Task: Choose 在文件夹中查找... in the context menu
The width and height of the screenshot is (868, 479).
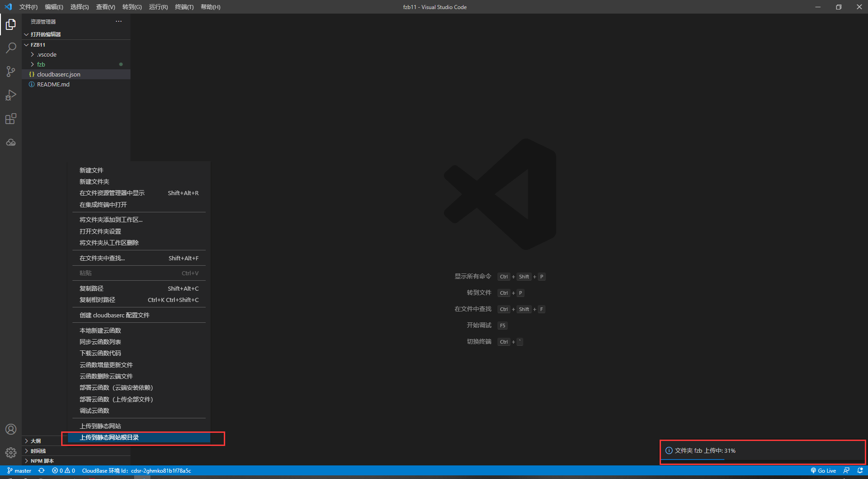Action: tap(139, 258)
